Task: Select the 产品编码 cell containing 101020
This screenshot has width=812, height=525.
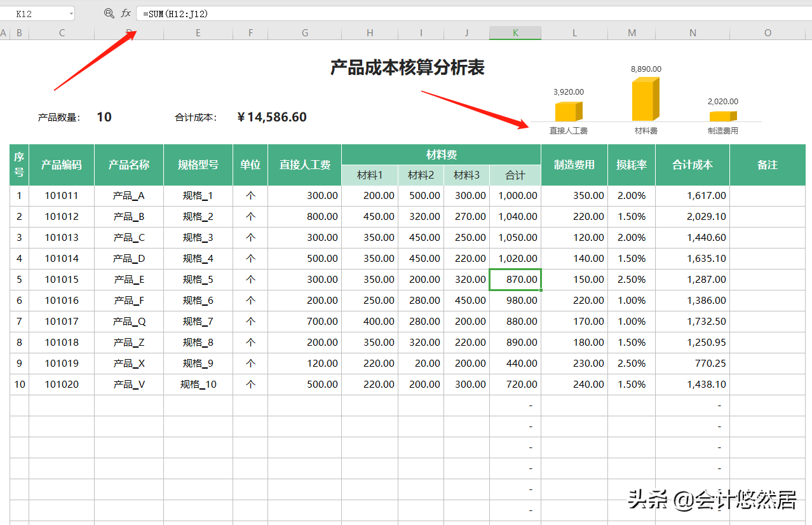Action: [61, 384]
